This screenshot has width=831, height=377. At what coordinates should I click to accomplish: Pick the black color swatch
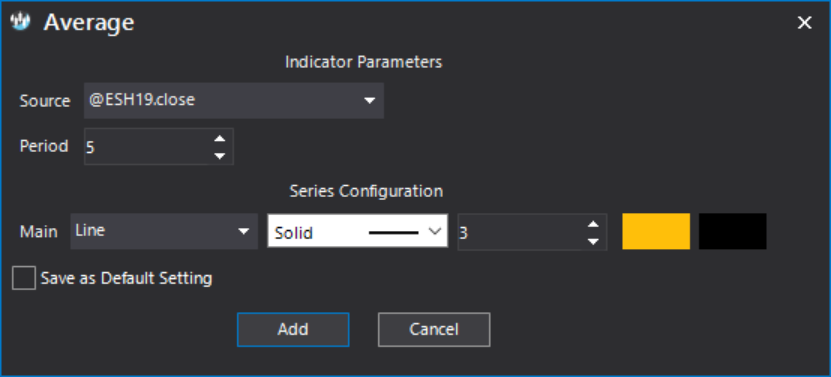[732, 231]
